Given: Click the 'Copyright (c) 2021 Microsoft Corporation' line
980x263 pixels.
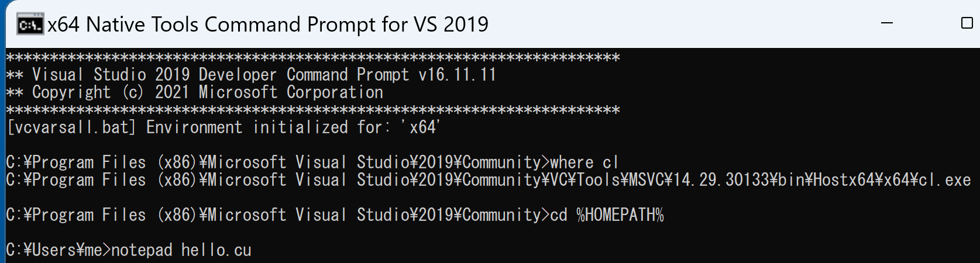Looking at the screenshot, I should pyautogui.click(x=195, y=92).
